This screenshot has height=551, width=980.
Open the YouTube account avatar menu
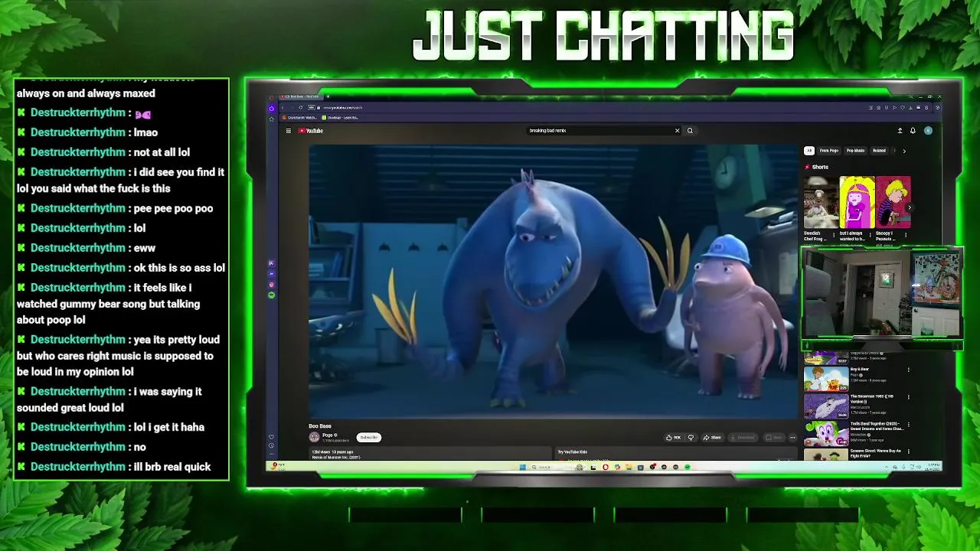click(x=928, y=131)
